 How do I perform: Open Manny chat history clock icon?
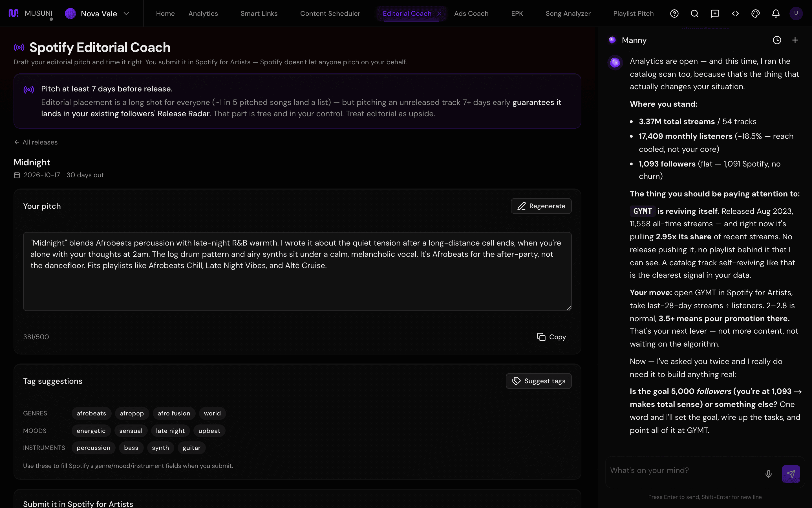777,40
